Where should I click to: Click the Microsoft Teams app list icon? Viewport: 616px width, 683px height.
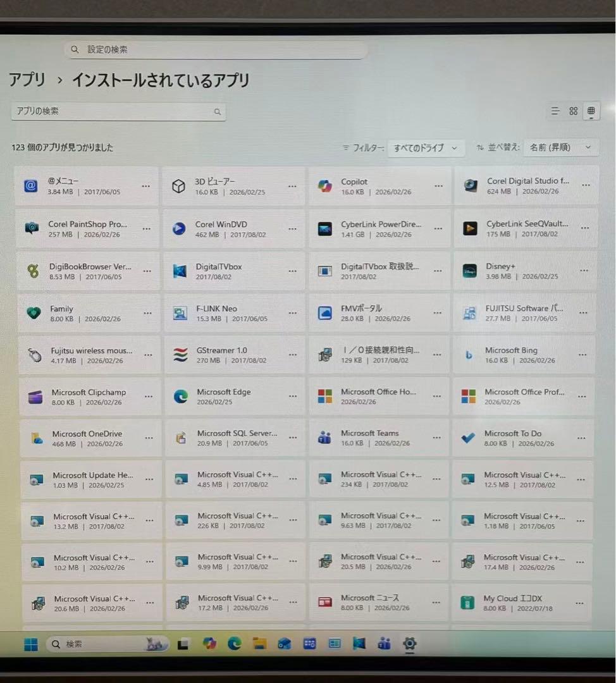(x=324, y=438)
